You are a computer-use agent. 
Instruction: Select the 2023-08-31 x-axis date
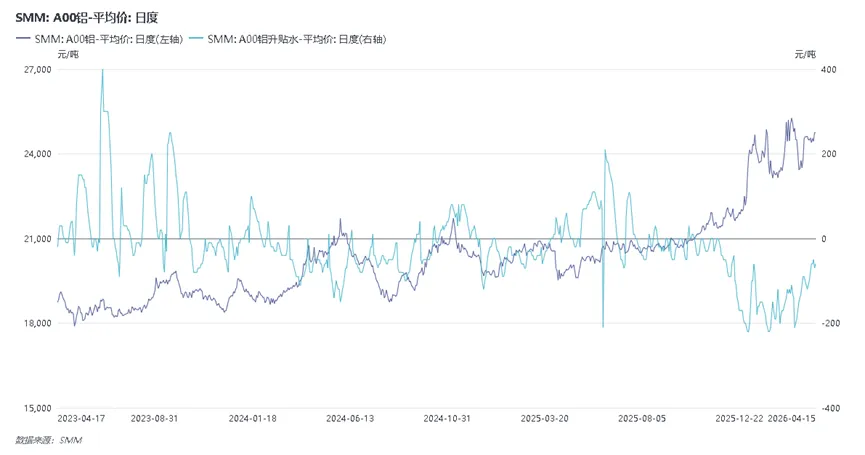155,418
